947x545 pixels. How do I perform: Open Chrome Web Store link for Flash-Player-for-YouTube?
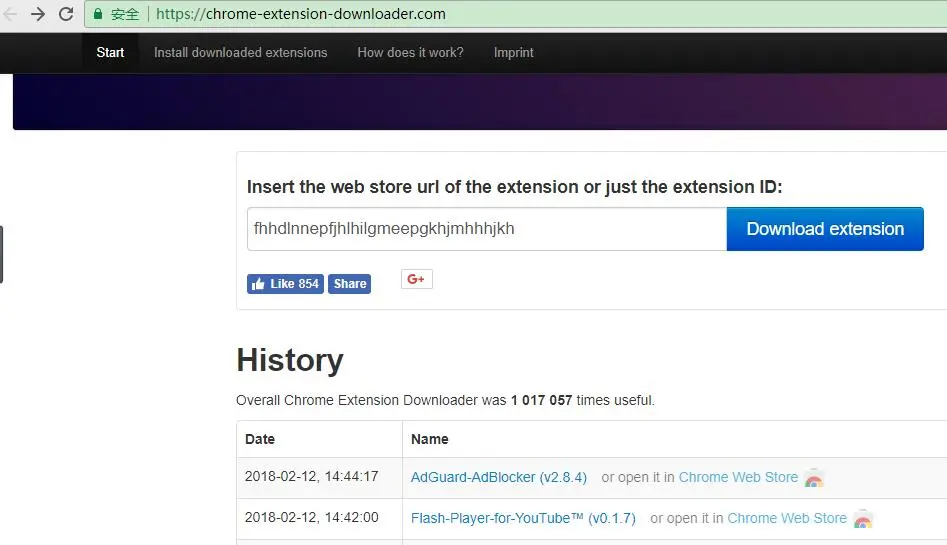click(787, 518)
